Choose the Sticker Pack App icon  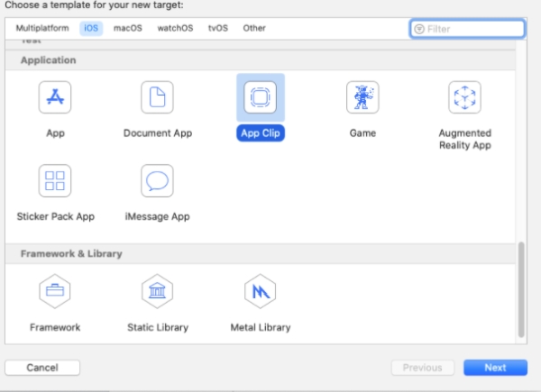coord(55,180)
